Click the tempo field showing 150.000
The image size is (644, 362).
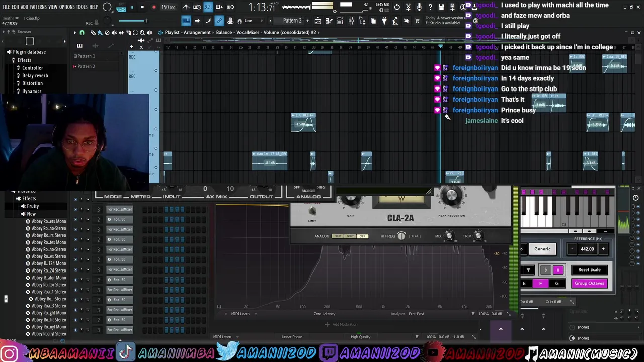[x=168, y=7]
